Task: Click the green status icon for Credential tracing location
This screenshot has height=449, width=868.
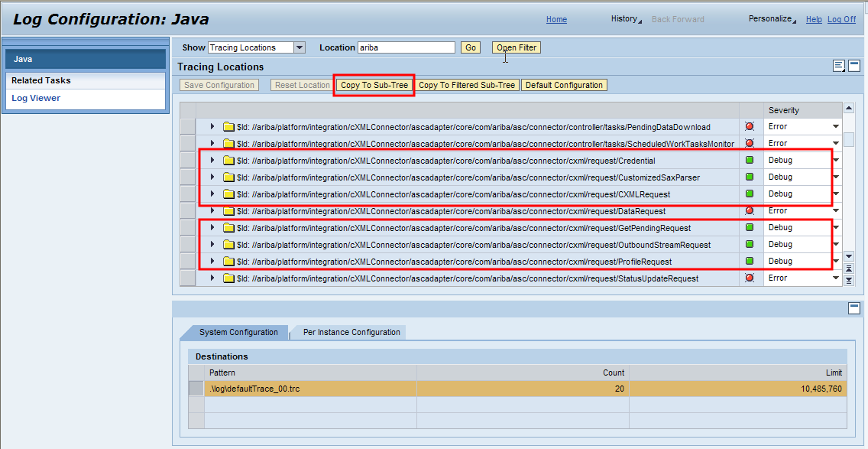Action: click(750, 160)
